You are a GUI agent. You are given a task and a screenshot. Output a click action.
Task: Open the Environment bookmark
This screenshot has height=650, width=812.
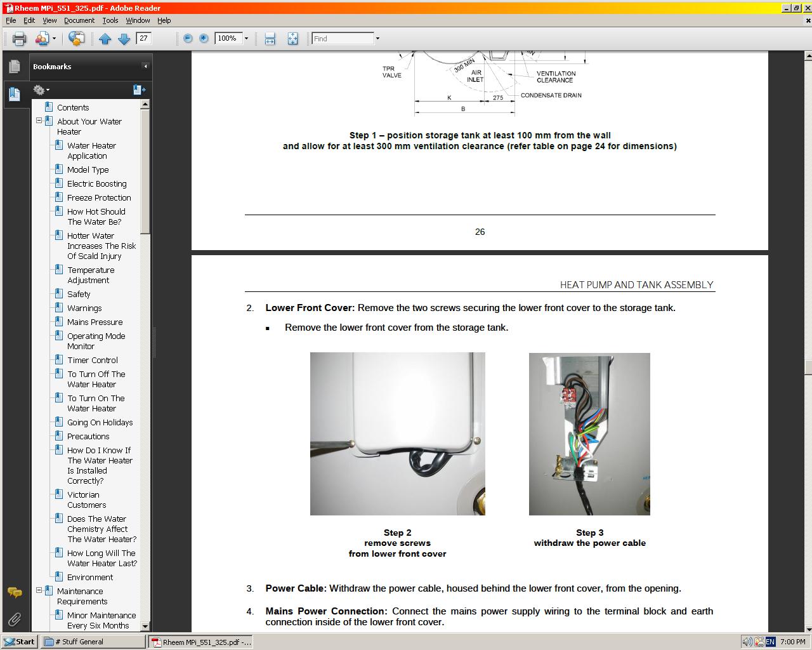[x=90, y=578]
